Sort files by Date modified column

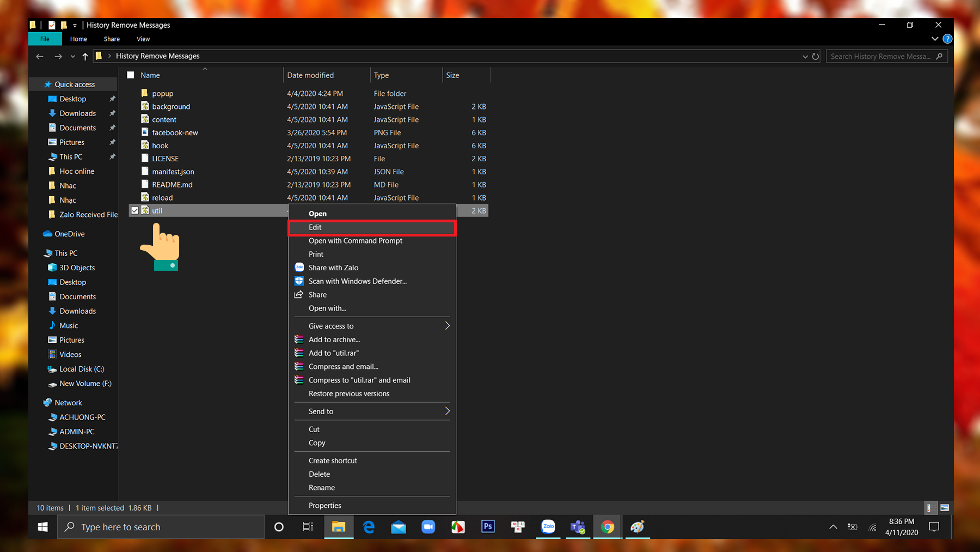click(310, 75)
